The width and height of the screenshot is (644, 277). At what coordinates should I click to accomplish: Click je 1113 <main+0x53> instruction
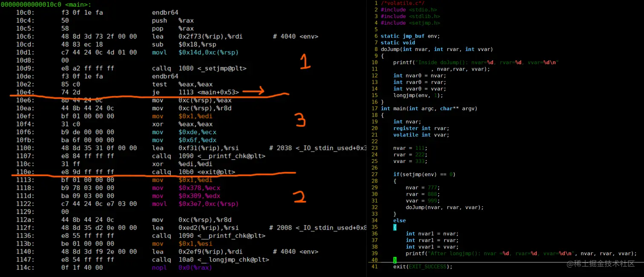(x=195, y=92)
